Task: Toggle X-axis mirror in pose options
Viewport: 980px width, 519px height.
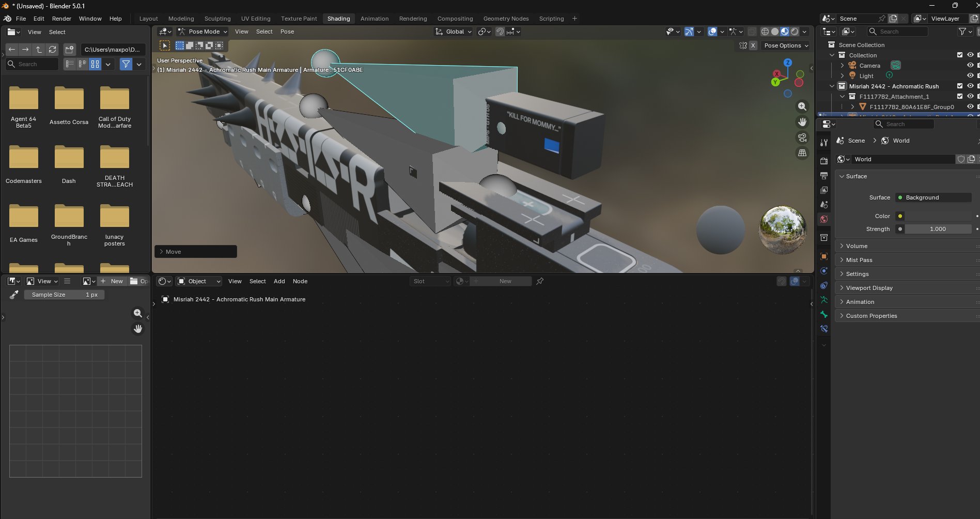Action: [x=753, y=45]
